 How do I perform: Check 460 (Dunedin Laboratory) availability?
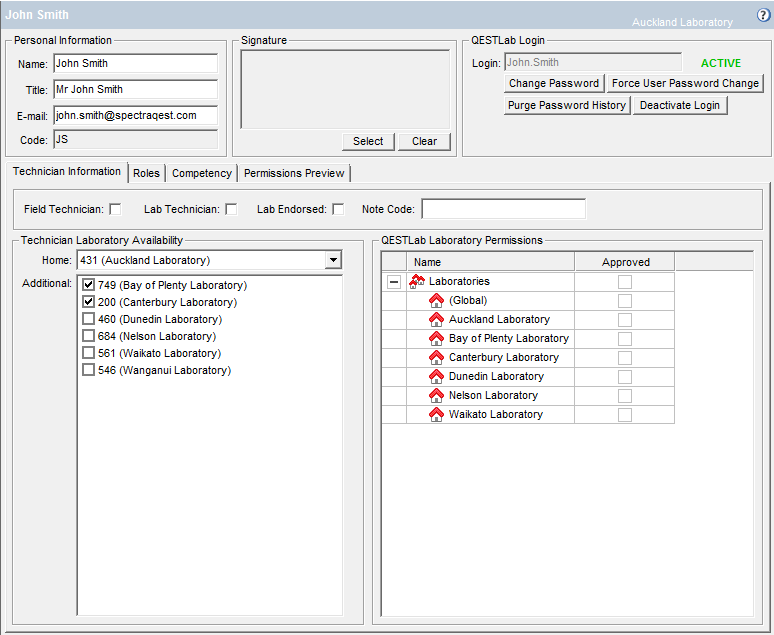coord(89,320)
